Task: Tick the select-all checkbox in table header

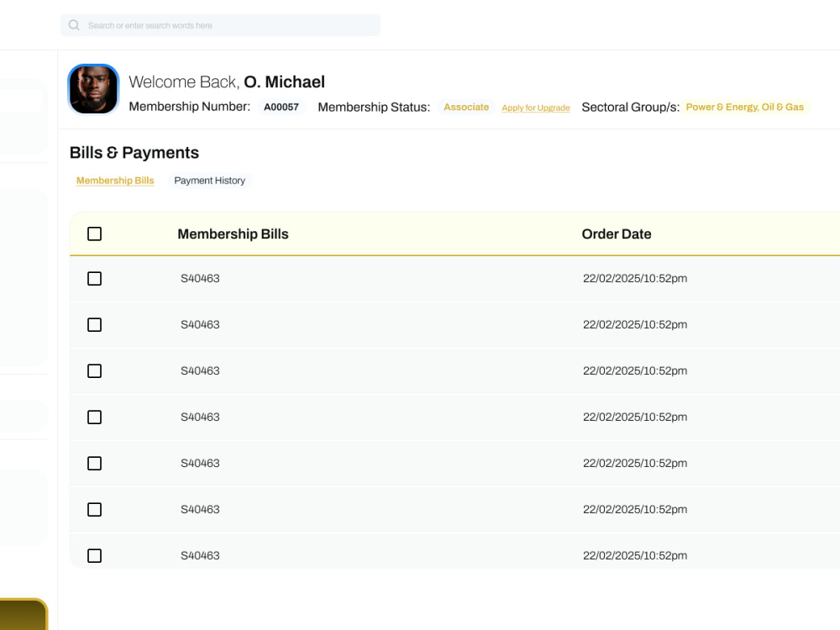Action: coord(94,234)
